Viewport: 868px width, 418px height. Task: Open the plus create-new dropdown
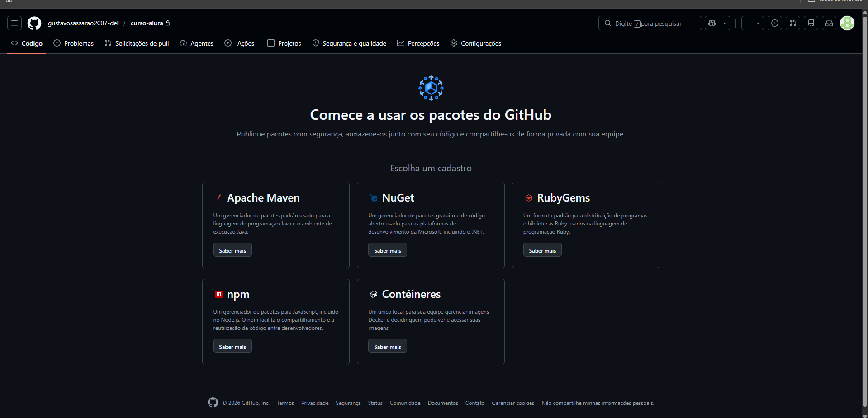click(x=753, y=23)
